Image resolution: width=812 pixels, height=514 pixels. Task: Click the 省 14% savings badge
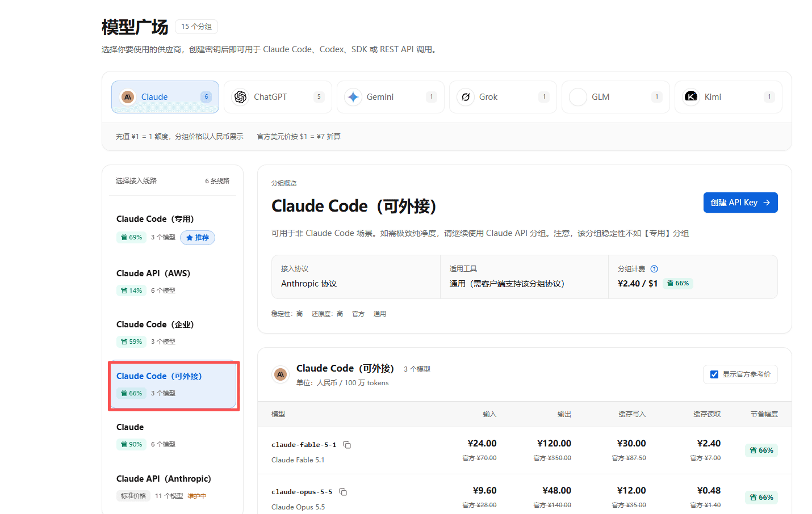[131, 290]
